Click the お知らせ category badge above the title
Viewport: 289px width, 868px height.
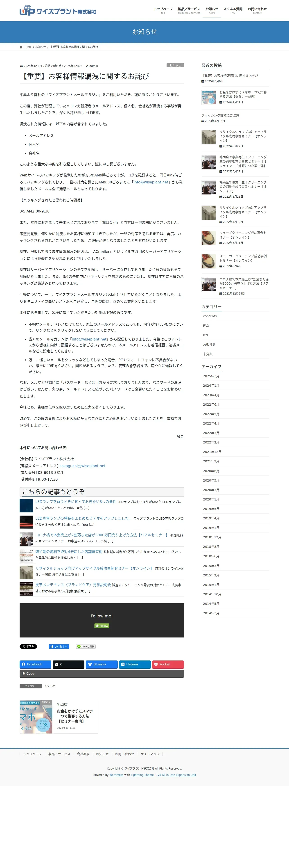[x=175, y=65]
